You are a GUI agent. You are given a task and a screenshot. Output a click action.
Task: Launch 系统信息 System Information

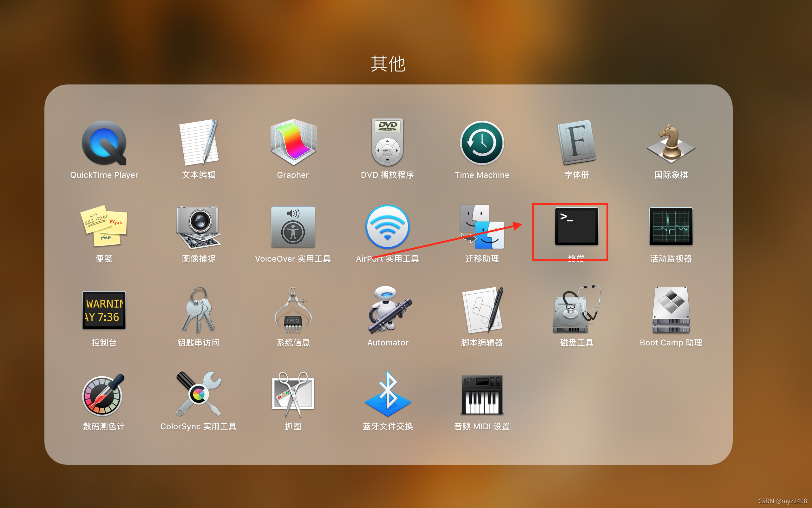293,310
